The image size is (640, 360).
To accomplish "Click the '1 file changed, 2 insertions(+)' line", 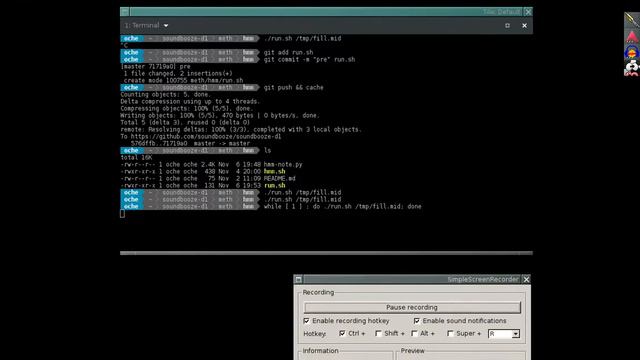I will pos(178,73).
